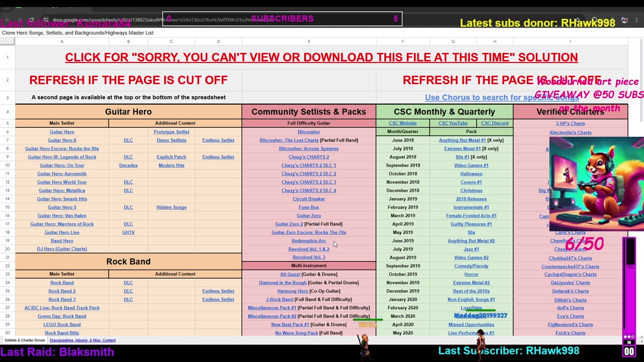This screenshot has width=644, height=362.
Task: Click the browser forward arrow
Action: (x=20, y=20)
